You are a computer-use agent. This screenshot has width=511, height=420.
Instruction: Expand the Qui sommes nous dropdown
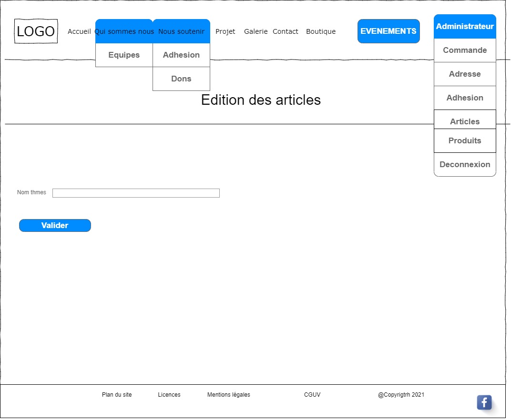pos(124,31)
